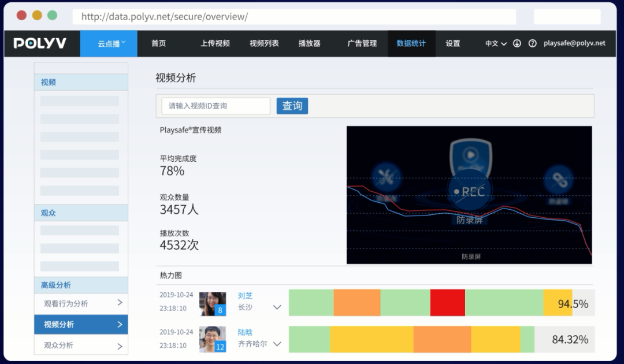The image size is (624, 364).
Task: Expand details for viewer 陆晗
Action: (x=277, y=344)
